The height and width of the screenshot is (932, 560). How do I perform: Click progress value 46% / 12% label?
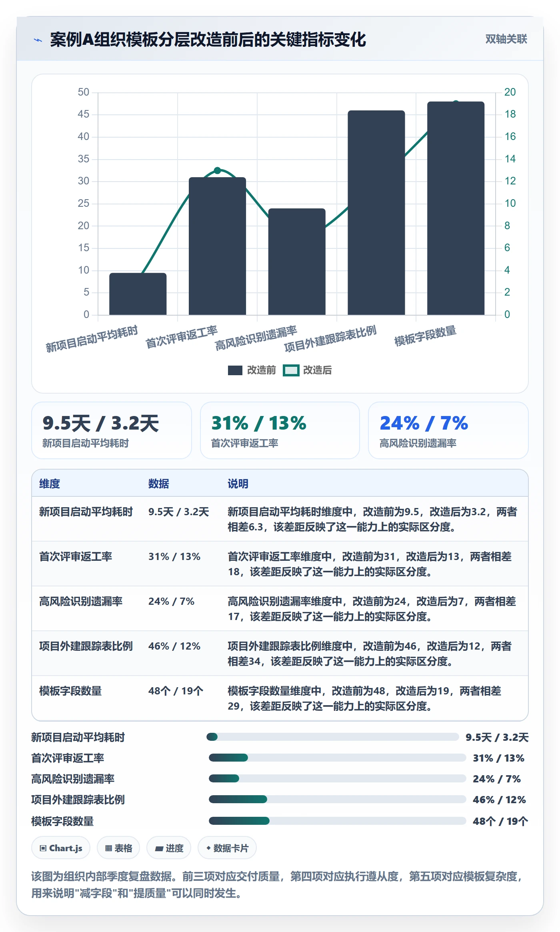click(x=499, y=800)
